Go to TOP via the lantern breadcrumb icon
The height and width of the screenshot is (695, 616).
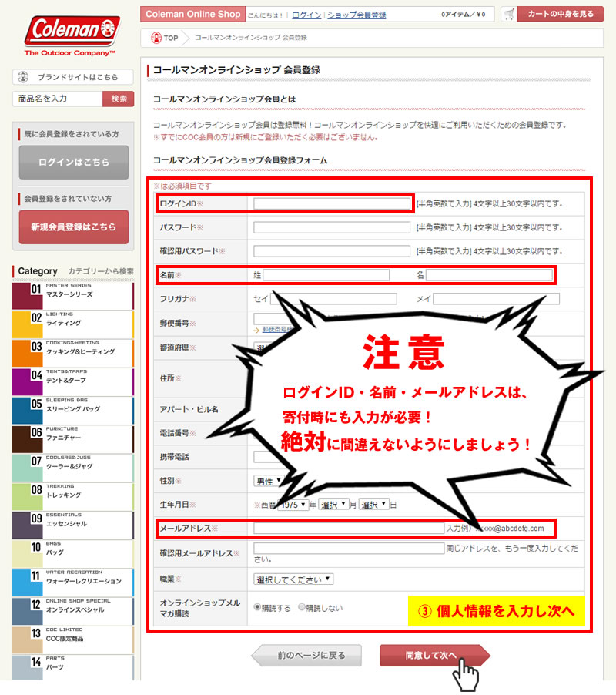tap(156, 38)
